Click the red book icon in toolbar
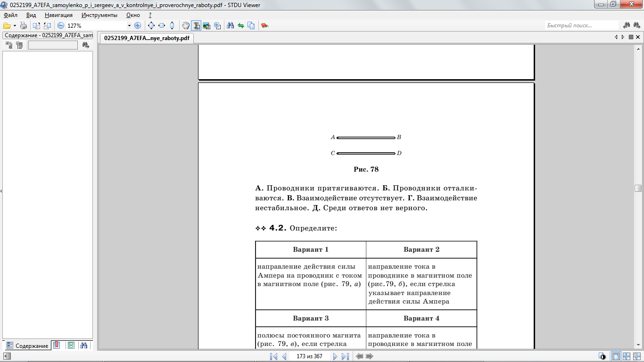This screenshot has height=362, width=644. (265, 25)
